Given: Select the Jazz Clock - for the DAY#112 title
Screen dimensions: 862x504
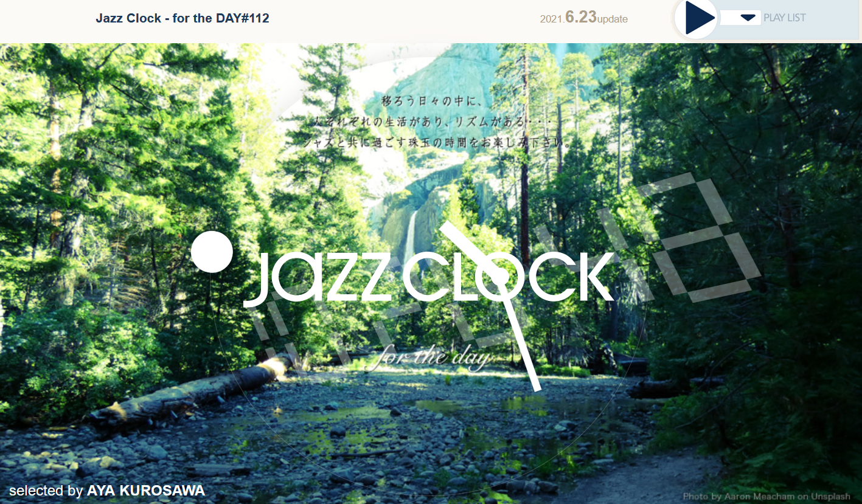Looking at the screenshot, I should click(182, 18).
